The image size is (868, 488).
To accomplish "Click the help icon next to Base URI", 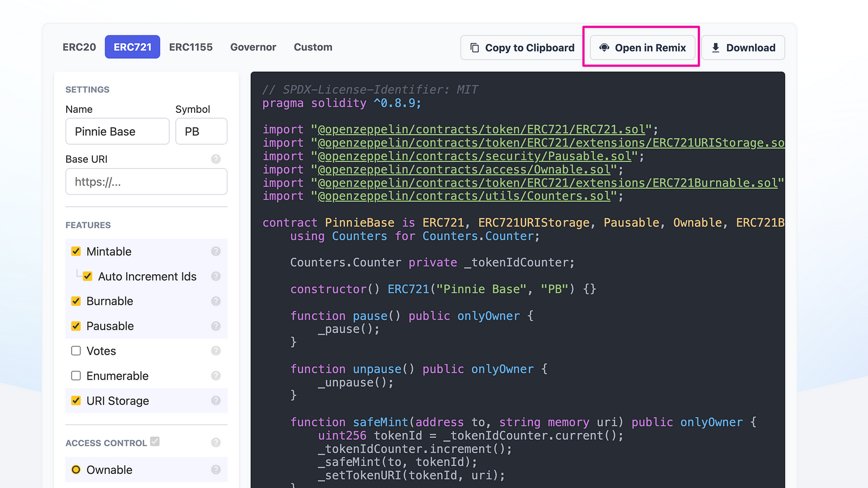I will point(216,159).
